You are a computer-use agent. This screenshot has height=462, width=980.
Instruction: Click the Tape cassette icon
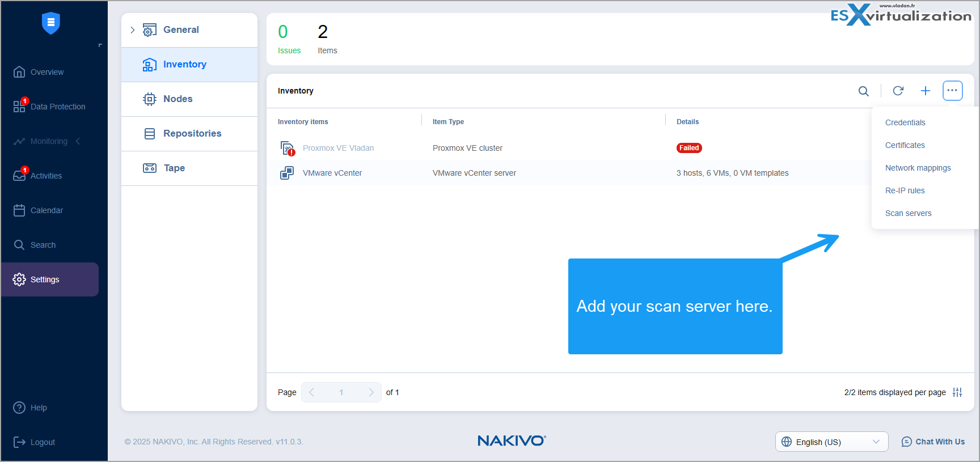tap(150, 168)
